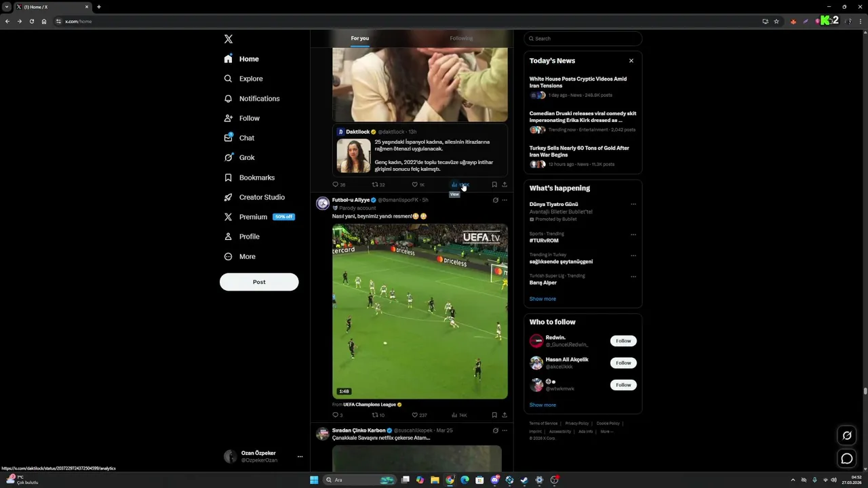Reply to the Futbol-u Aliyye post
Viewport: 868px width, 488px height.
(x=337, y=415)
